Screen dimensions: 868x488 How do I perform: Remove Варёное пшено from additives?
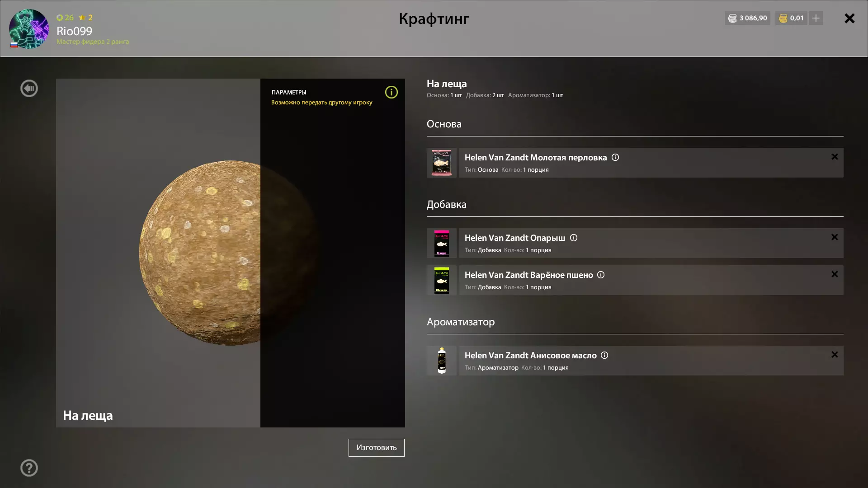tap(835, 274)
